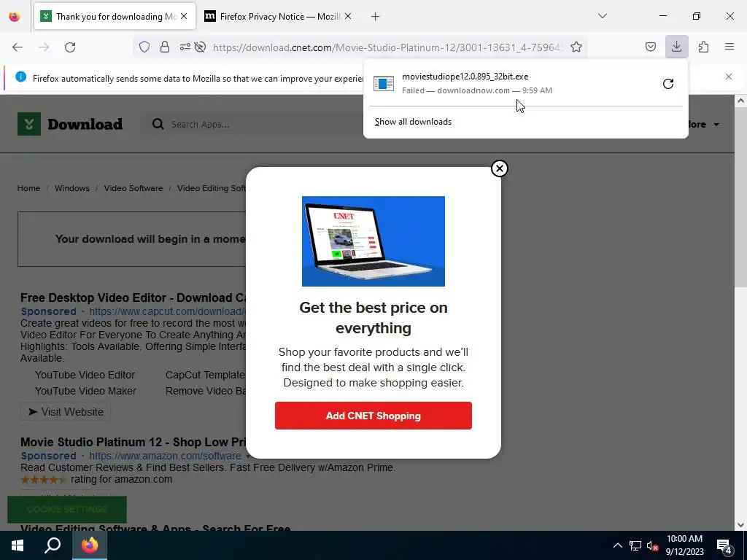Save page to Pocket

(650, 47)
